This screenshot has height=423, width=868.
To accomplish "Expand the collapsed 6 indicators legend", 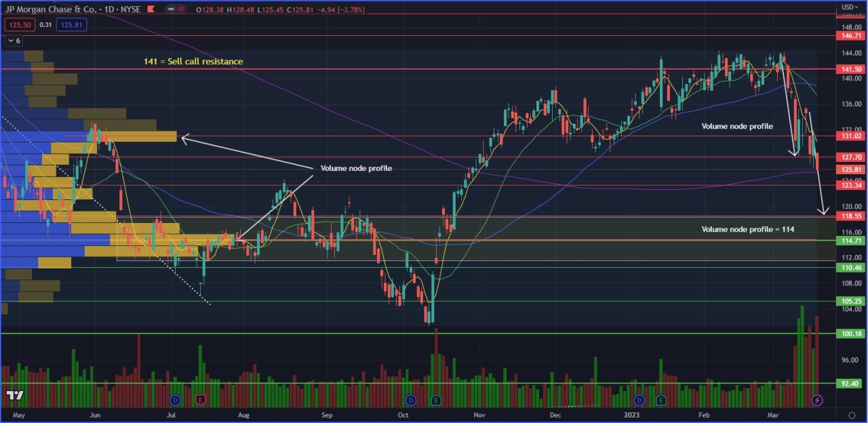I will tap(13, 41).
